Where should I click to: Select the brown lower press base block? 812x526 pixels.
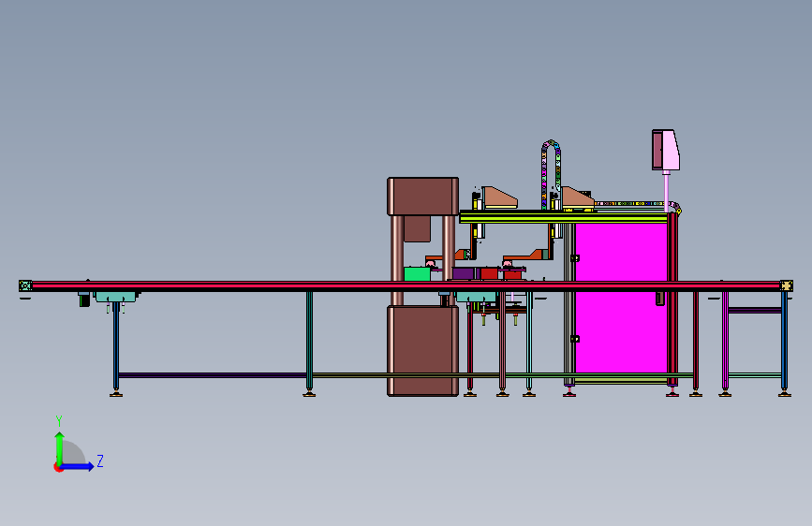[422, 350]
